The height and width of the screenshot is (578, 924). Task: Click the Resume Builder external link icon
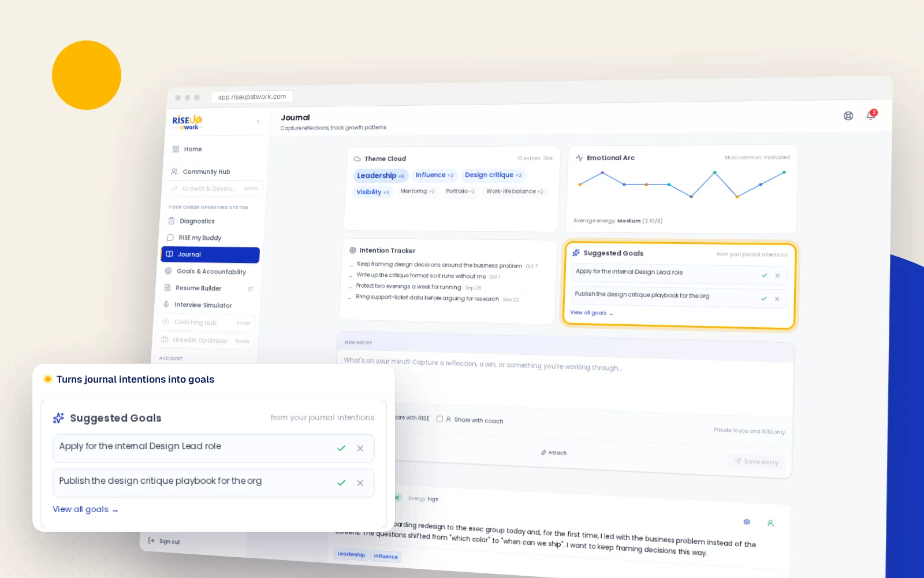point(250,289)
